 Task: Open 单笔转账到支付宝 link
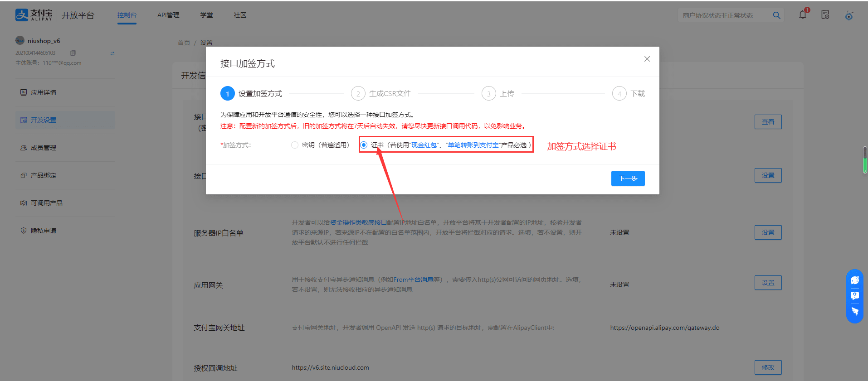click(x=473, y=145)
